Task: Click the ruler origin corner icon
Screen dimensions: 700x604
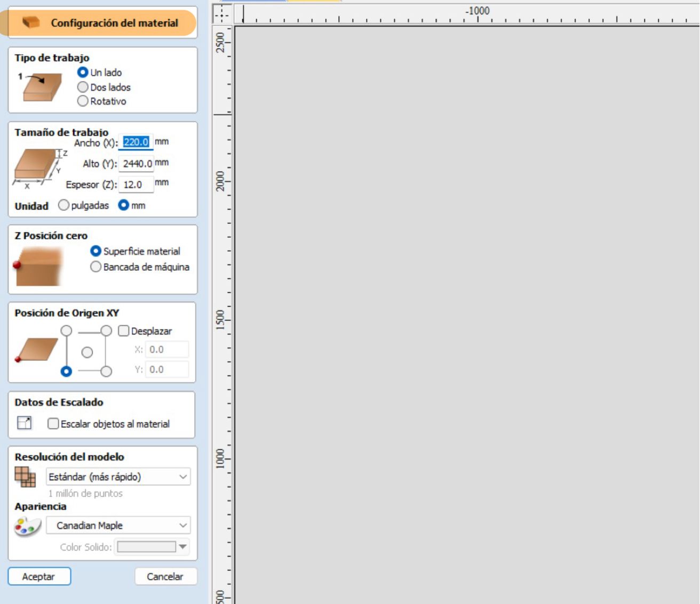Action: [x=222, y=14]
